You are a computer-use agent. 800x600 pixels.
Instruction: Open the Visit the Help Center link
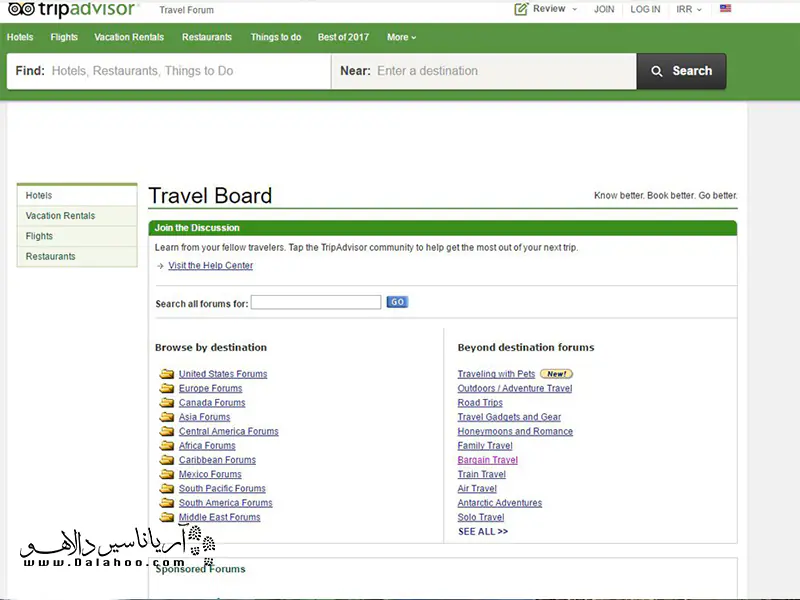pos(211,265)
